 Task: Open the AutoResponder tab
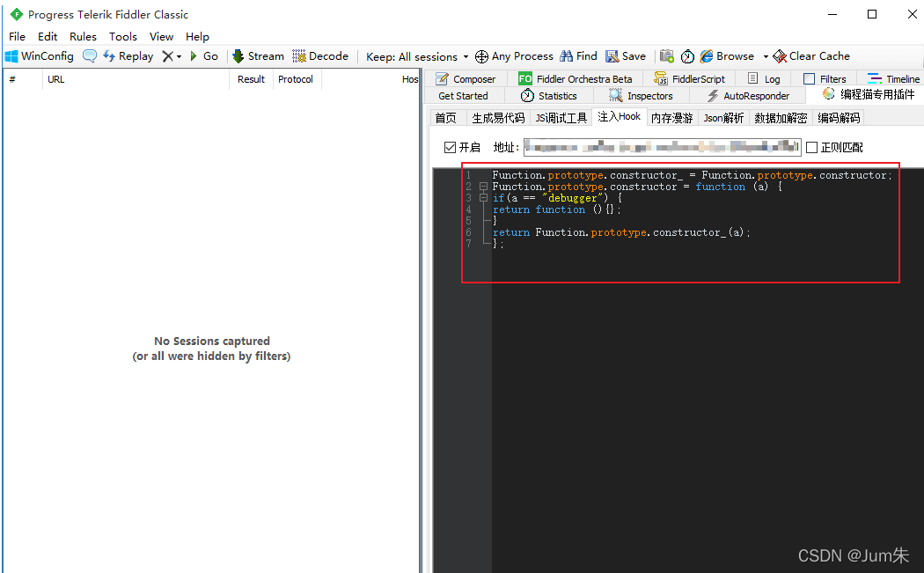pos(748,96)
